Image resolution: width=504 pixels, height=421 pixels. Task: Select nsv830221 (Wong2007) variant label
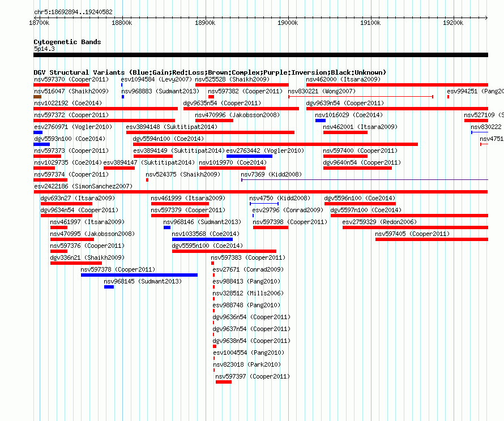coord(322,91)
